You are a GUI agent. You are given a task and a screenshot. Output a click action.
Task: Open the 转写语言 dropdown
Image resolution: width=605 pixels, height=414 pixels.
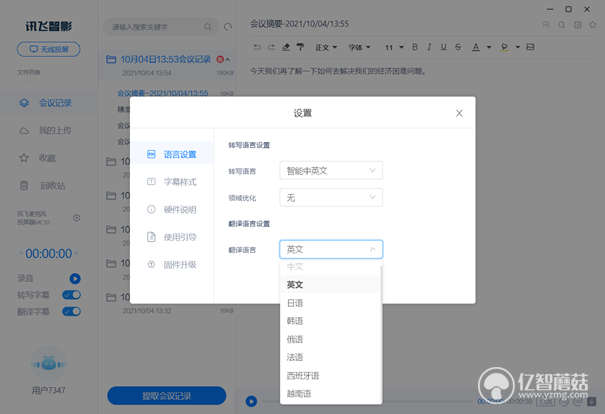tap(331, 171)
